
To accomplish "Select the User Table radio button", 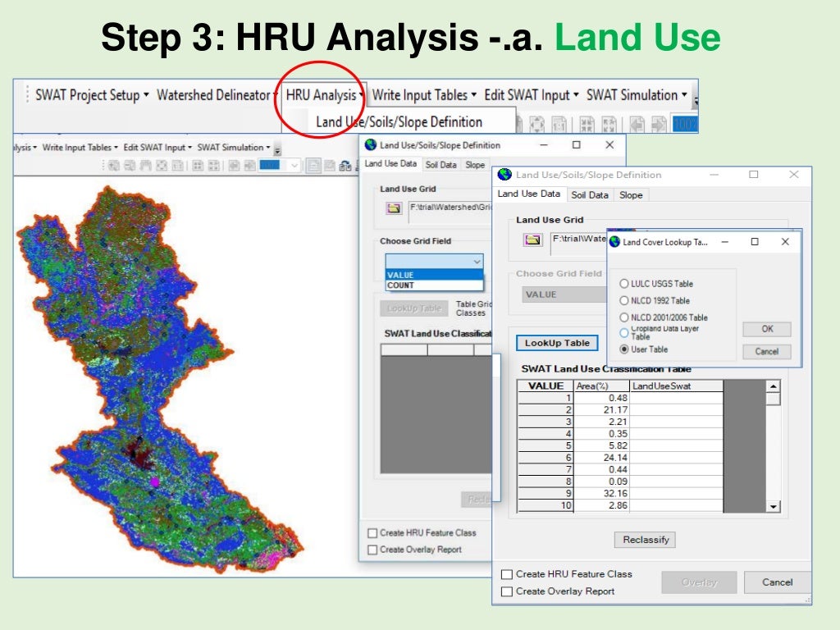I will [624, 349].
